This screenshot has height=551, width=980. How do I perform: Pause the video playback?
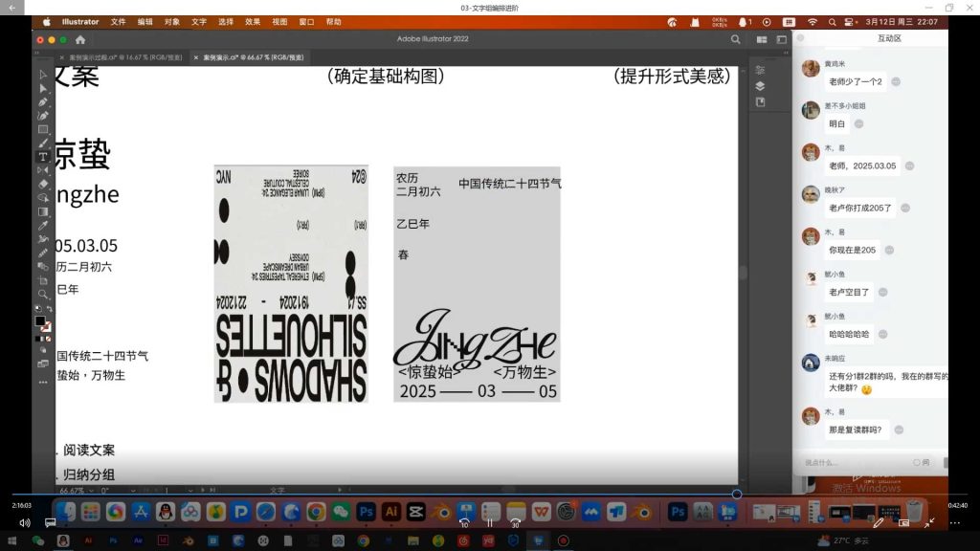click(489, 523)
